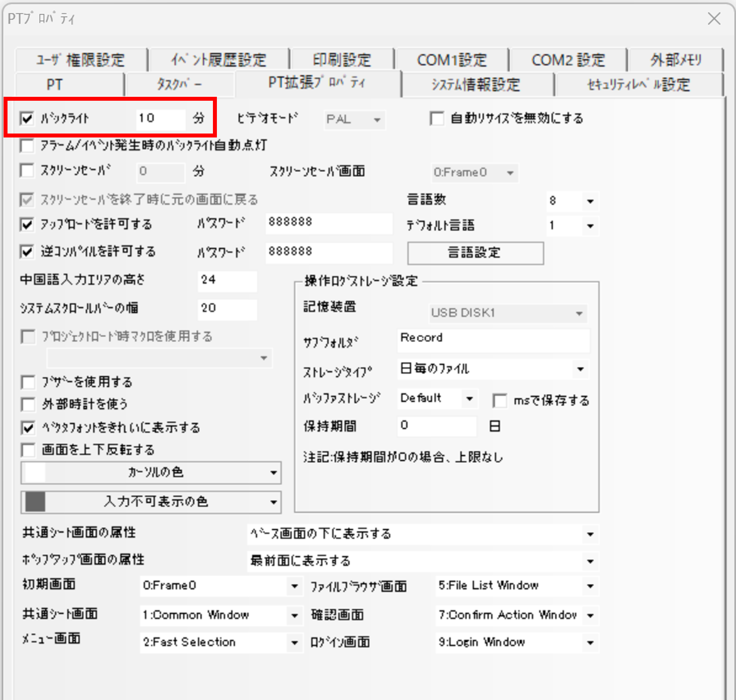Expand ファイルブラウザ画面 File List Window dropdown
736x700 pixels.
point(517,586)
